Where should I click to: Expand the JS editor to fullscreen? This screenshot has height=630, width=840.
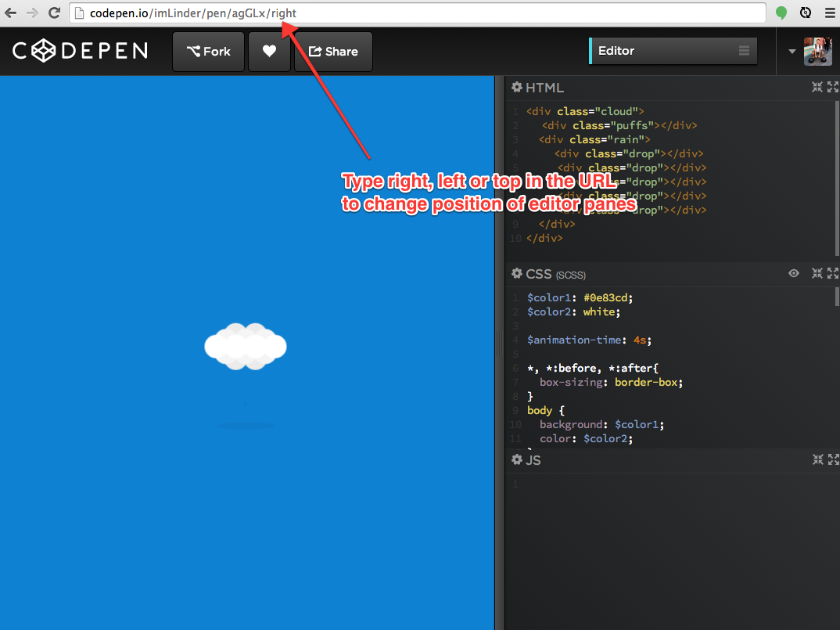[x=832, y=459]
